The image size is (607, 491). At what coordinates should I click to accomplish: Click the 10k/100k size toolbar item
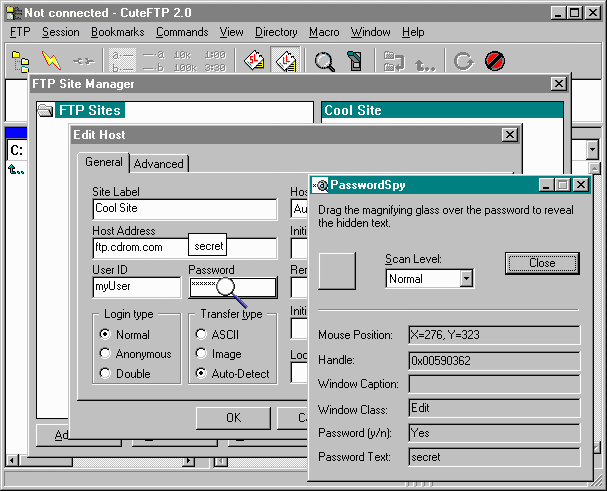(x=185, y=61)
